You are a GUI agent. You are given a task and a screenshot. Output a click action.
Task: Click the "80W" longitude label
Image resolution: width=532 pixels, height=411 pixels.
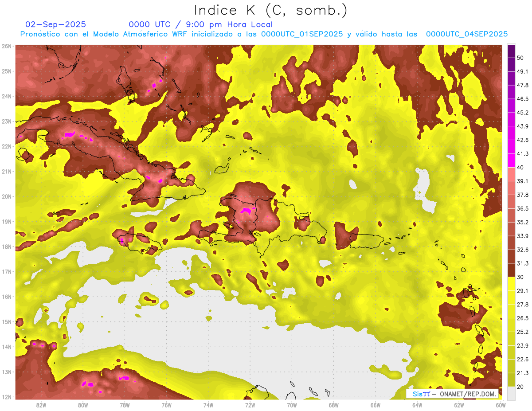pyautogui.click(x=83, y=405)
